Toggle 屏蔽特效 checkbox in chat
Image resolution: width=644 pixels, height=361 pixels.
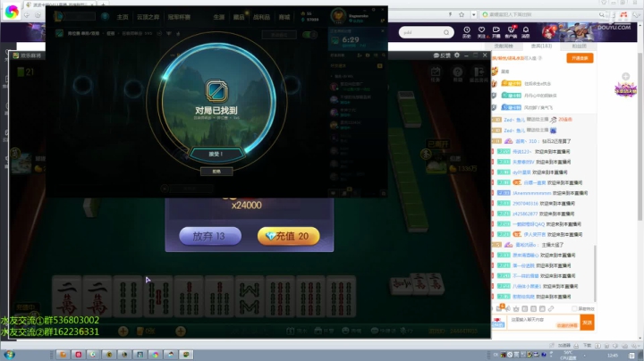click(x=574, y=308)
